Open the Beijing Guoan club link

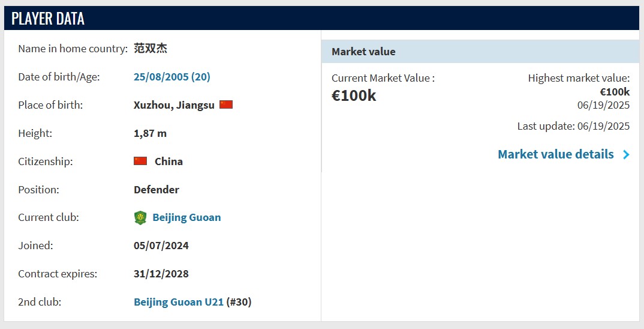pos(186,217)
